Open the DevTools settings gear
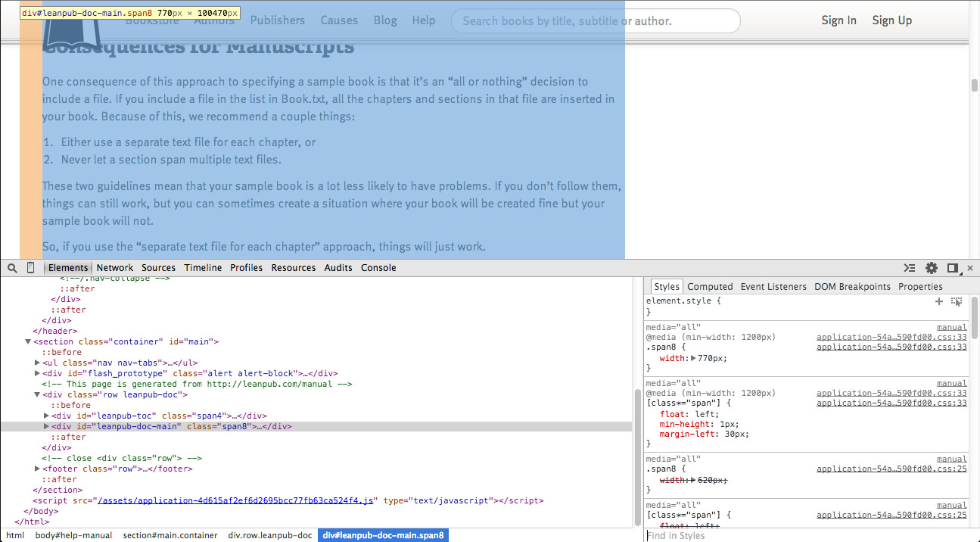Image resolution: width=980 pixels, height=542 pixels. point(931,267)
